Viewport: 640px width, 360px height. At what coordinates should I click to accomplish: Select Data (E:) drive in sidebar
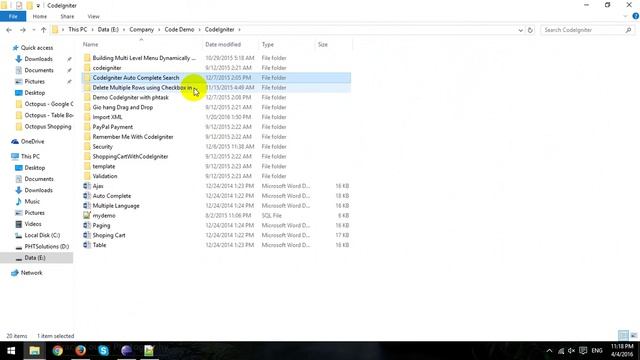tap(35, 258)
